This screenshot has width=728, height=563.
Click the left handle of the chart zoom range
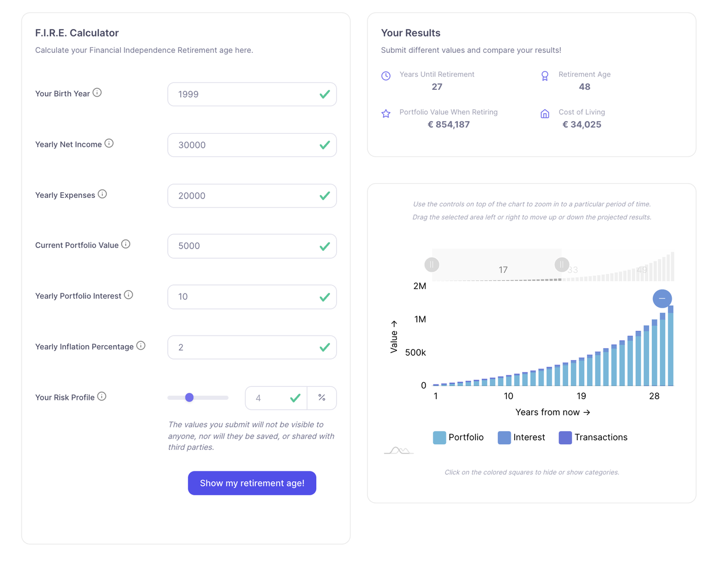click(432, 264)
